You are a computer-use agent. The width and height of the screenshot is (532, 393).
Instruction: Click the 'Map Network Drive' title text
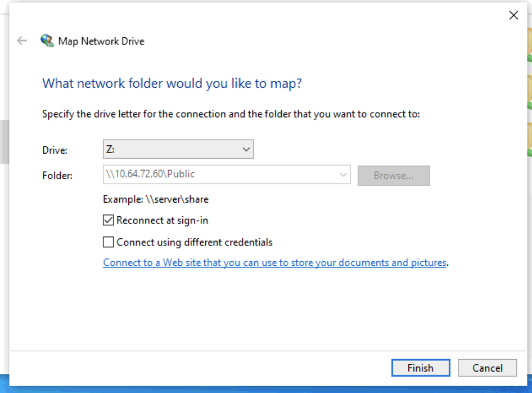tap(101, 41)
